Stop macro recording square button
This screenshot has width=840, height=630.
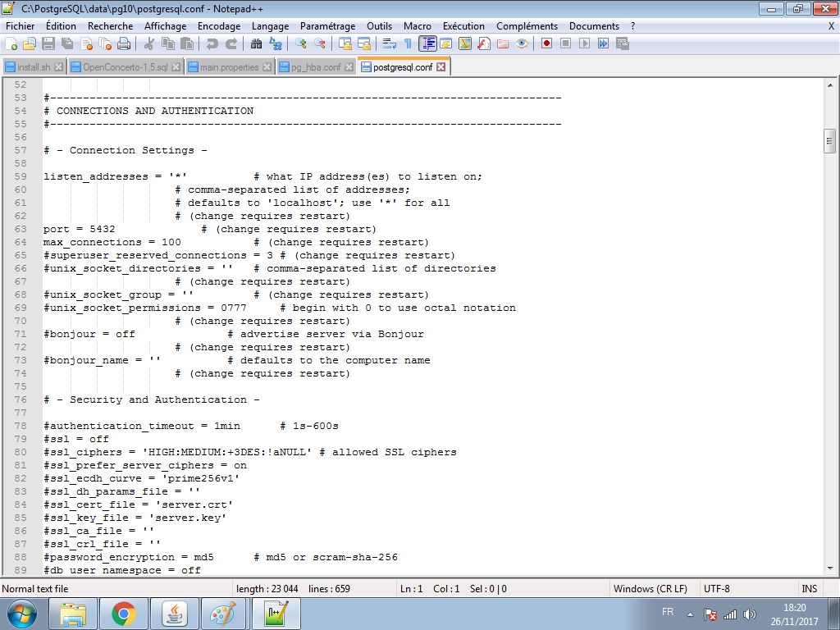(x=565, y=44)
